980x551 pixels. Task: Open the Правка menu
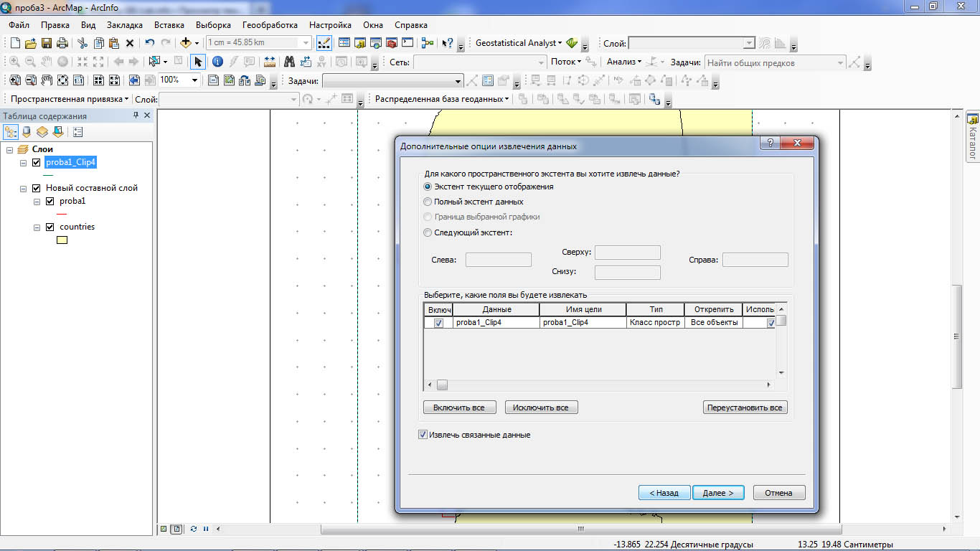(55, 25)
